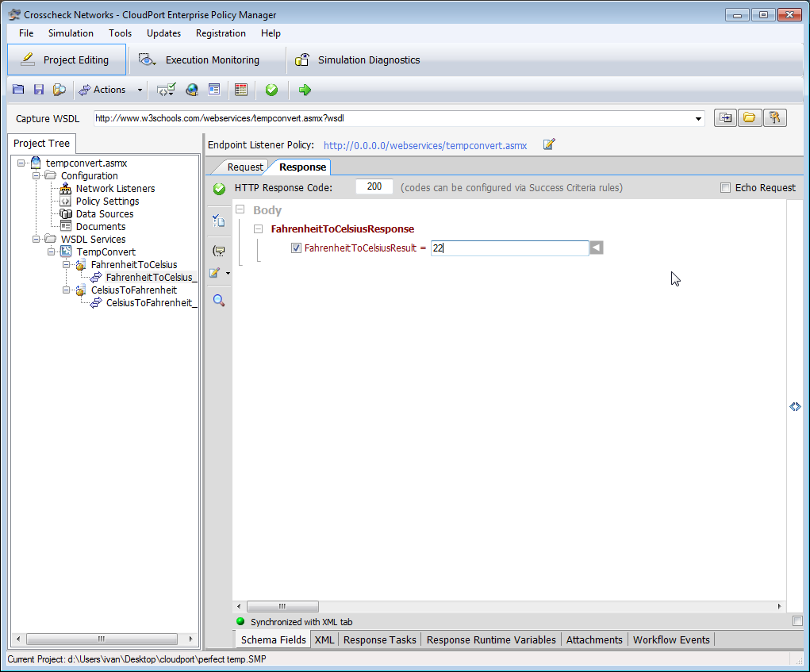This screenshot has height=672, width=810.
Task: Collapse the Body node in response editor
Action: click(240, 209)
